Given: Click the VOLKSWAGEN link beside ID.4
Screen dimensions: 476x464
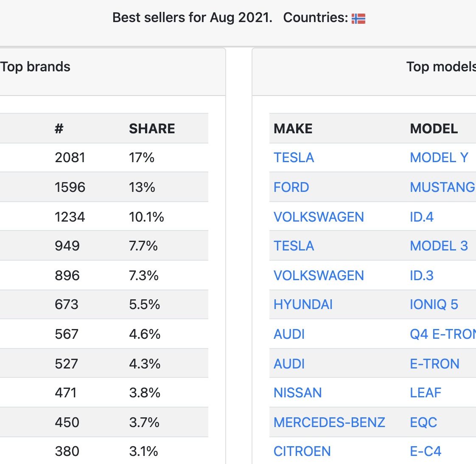Looking at the screenshot, I should click(319, 217).
